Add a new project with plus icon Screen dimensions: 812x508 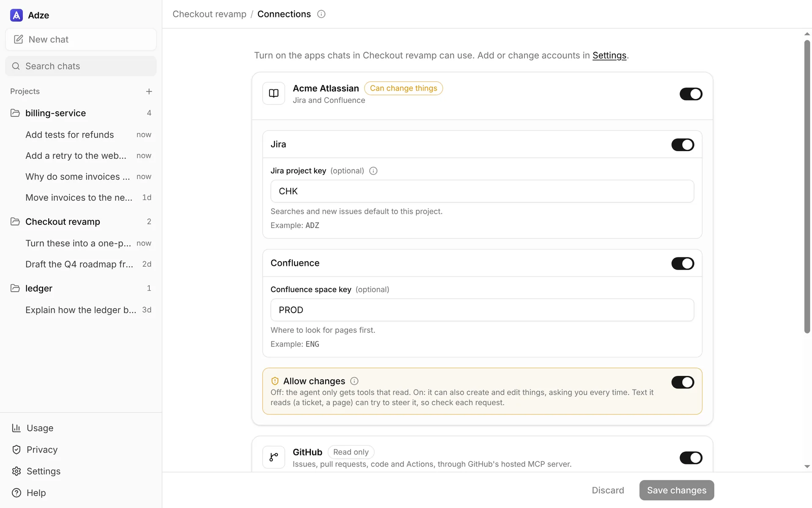click(x=149, y=91)
